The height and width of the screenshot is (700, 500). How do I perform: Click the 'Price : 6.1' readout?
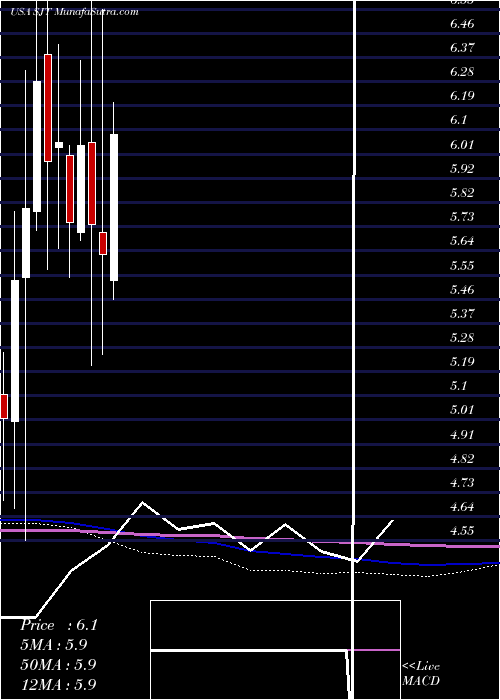click(x=58, y=625)
